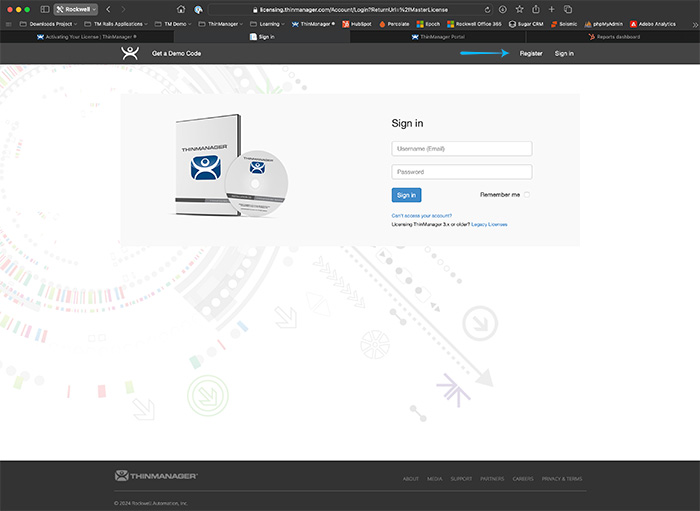Select the address bar URL field
Image resolution: width=700 pixels, height=511 pixels.
point(349,10)
